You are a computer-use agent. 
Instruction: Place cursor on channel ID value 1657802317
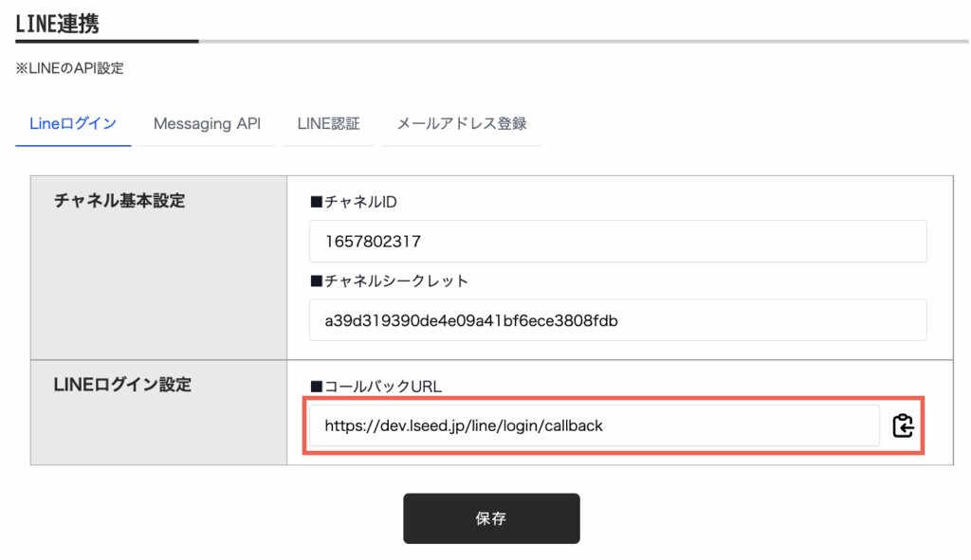[x=373, y=242]
